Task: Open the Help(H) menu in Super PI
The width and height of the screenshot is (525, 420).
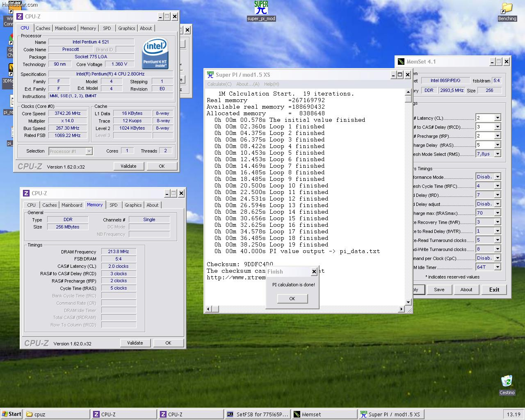Action: (272, 84)
